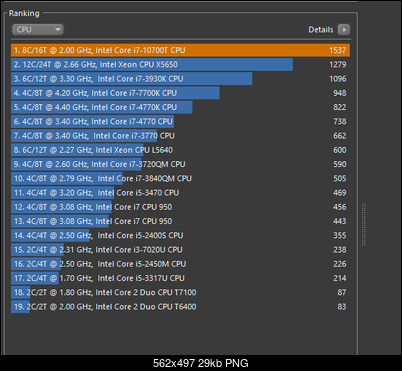Click the score value 948
Screen dimensions: 402x371
coord(340,93)
